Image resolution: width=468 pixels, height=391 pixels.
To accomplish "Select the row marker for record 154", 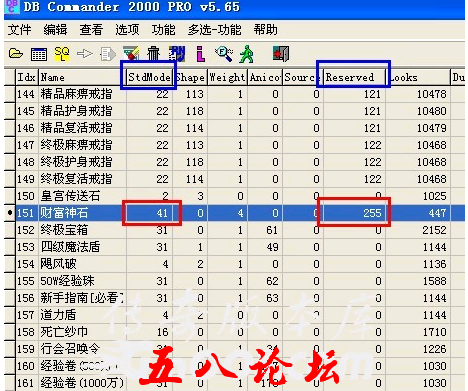I will [10, 264].
